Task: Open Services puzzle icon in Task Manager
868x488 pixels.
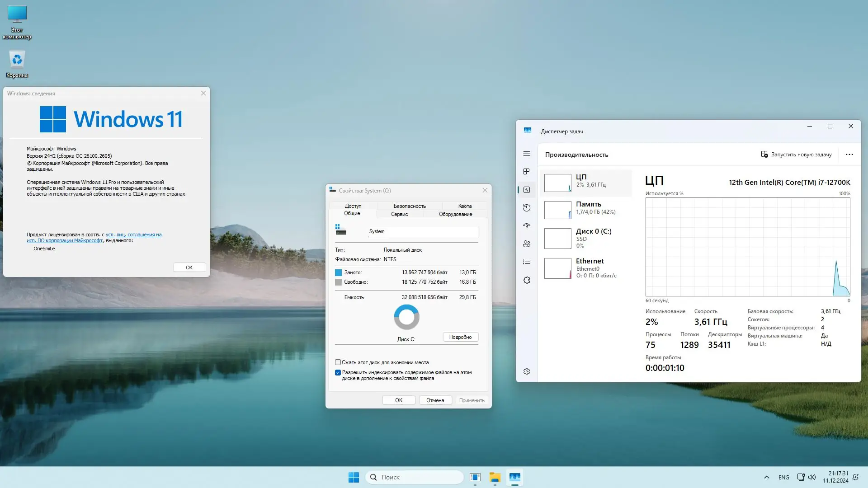Action: [527, 281]
